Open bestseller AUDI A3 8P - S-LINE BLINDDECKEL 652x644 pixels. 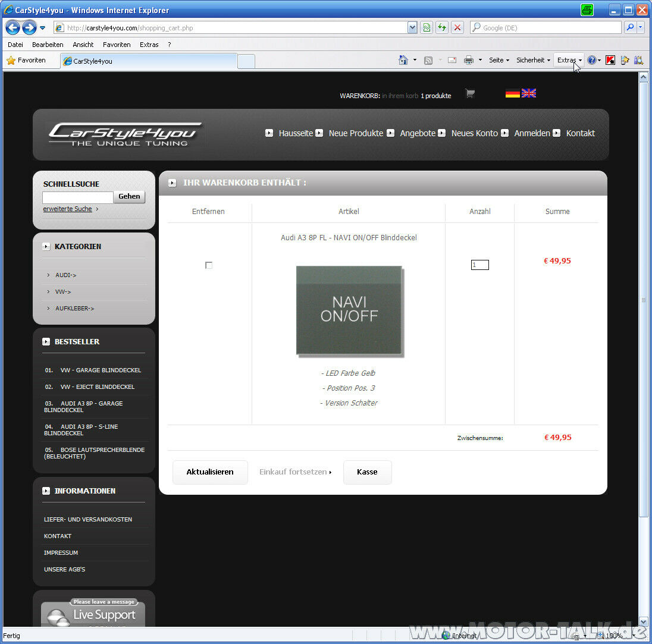point(81,430)
